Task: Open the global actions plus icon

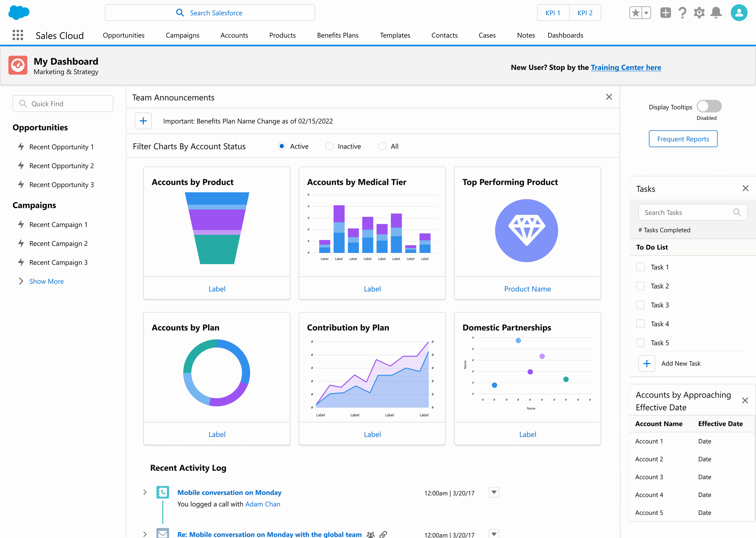Action: point(665,13)
